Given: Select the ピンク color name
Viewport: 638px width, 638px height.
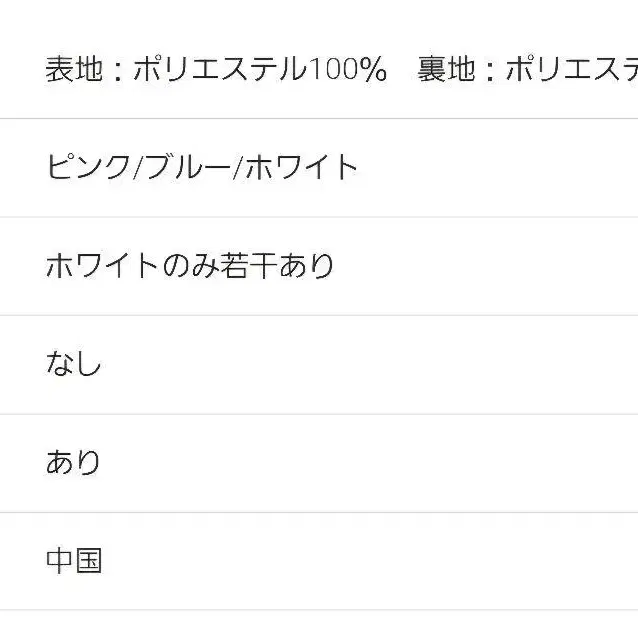Looking at the screenshot, I should point(88,167).
